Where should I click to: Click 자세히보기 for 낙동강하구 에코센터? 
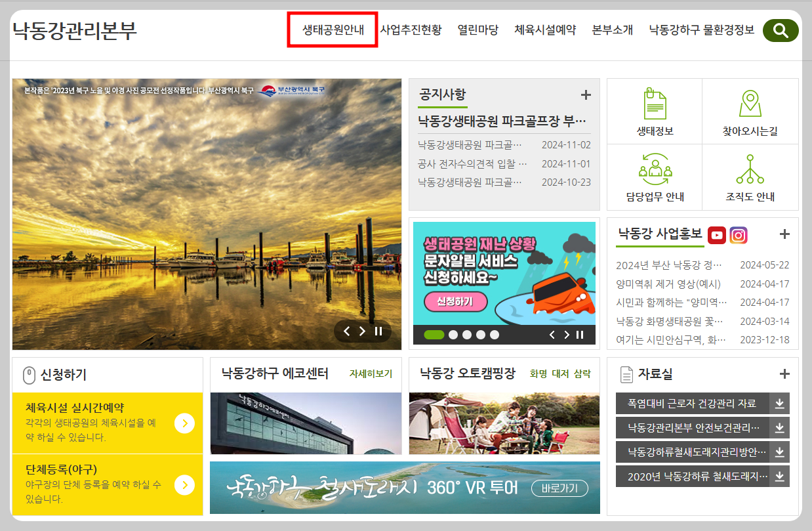(x=371, y=374)
